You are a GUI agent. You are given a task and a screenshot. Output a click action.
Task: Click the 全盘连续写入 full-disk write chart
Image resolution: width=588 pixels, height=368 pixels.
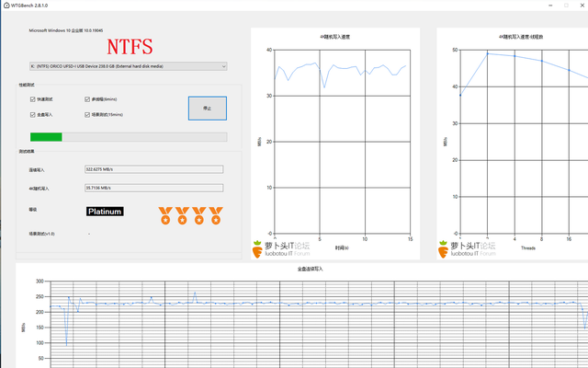pos(302,316)
